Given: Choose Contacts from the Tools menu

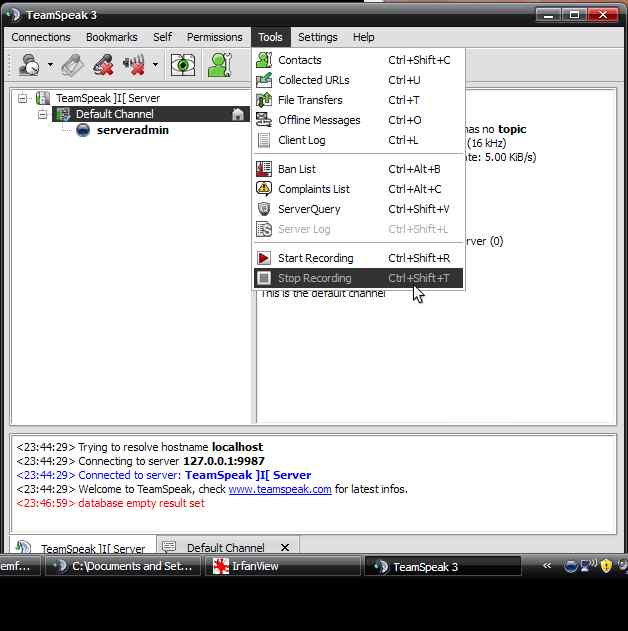Looking at the screenshot, I should [358, 60].
